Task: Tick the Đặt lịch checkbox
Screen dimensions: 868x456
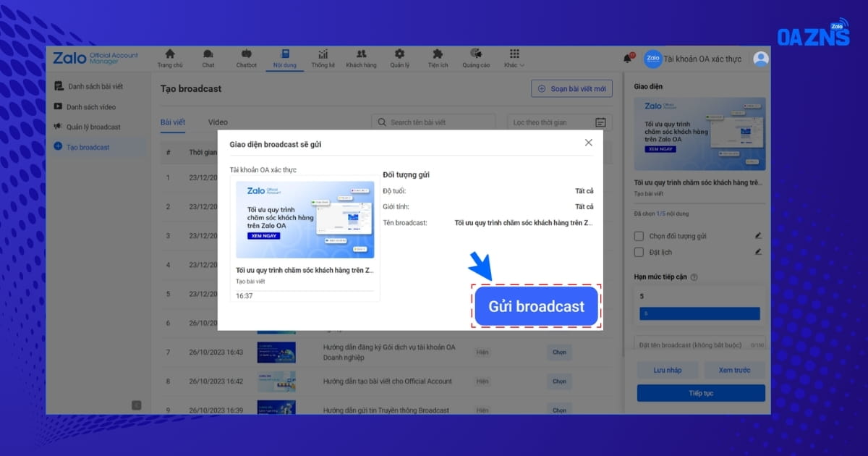Action: click(639, 252)
